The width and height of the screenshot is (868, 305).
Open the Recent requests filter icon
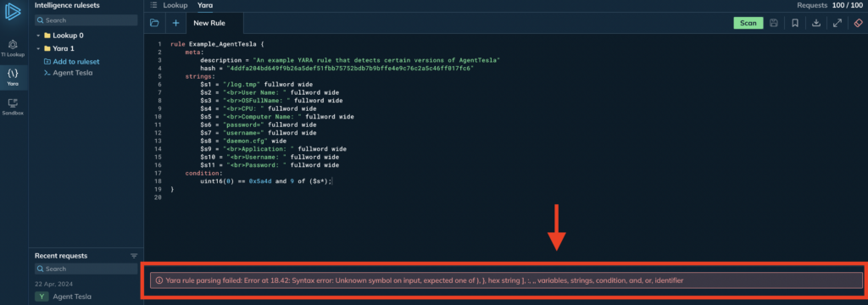133,256
